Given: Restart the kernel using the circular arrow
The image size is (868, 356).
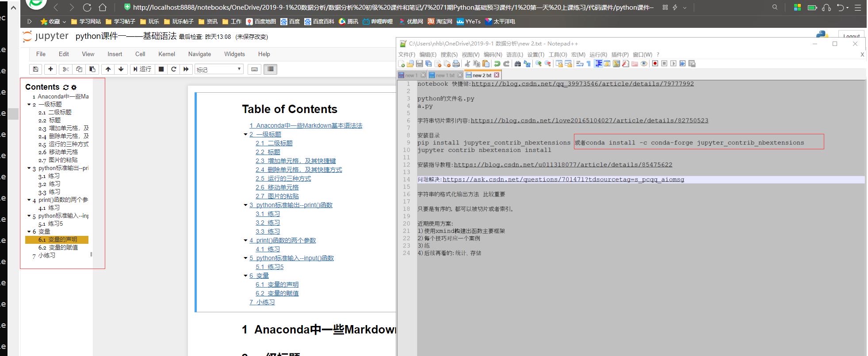Looking at the screenshot, I should 174,69.
